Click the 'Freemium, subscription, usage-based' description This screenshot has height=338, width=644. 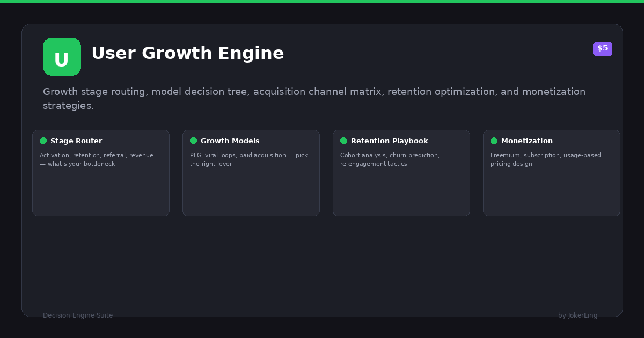[545, 159]
